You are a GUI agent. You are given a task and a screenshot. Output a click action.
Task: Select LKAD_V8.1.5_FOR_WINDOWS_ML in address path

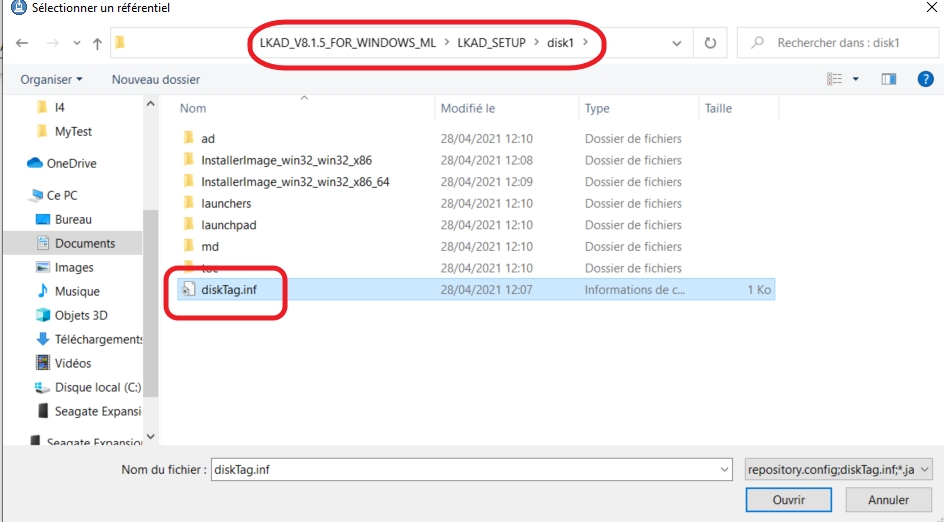click(x=348, y=43)
